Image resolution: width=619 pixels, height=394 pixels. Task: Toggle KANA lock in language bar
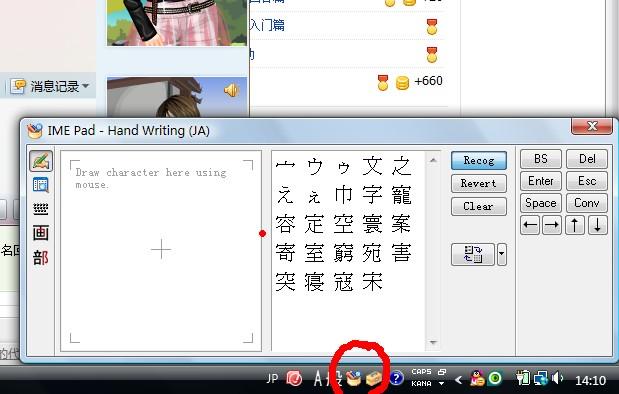click(421, 384)
